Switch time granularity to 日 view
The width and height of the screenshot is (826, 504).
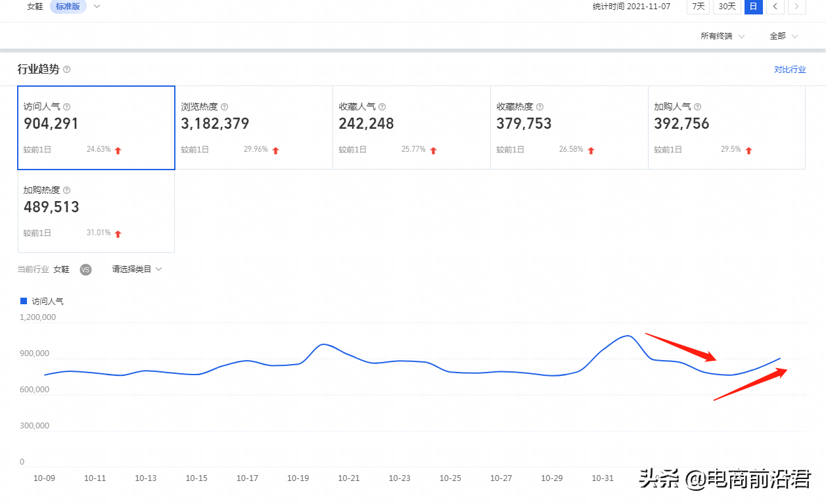coord(753,7)
